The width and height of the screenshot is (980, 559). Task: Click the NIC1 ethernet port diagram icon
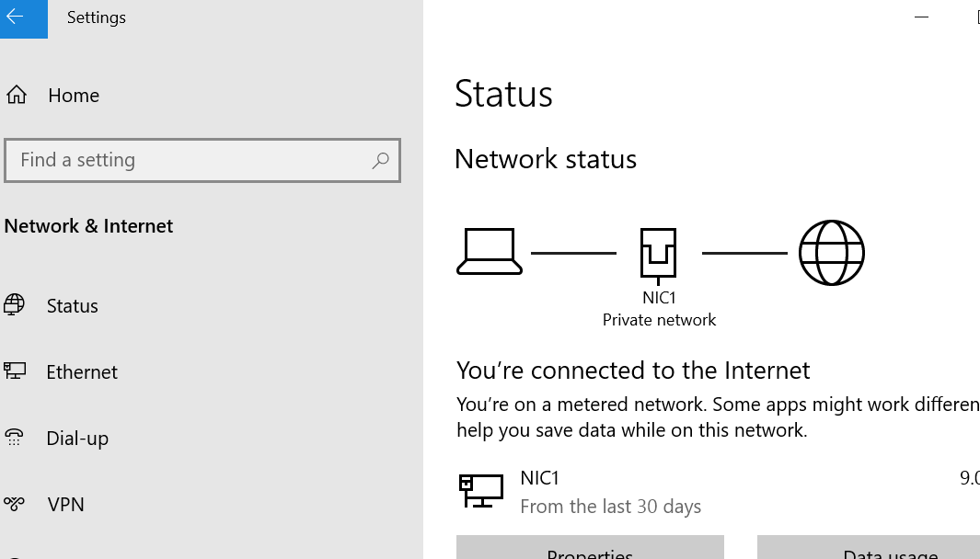[x=658, y=255]
